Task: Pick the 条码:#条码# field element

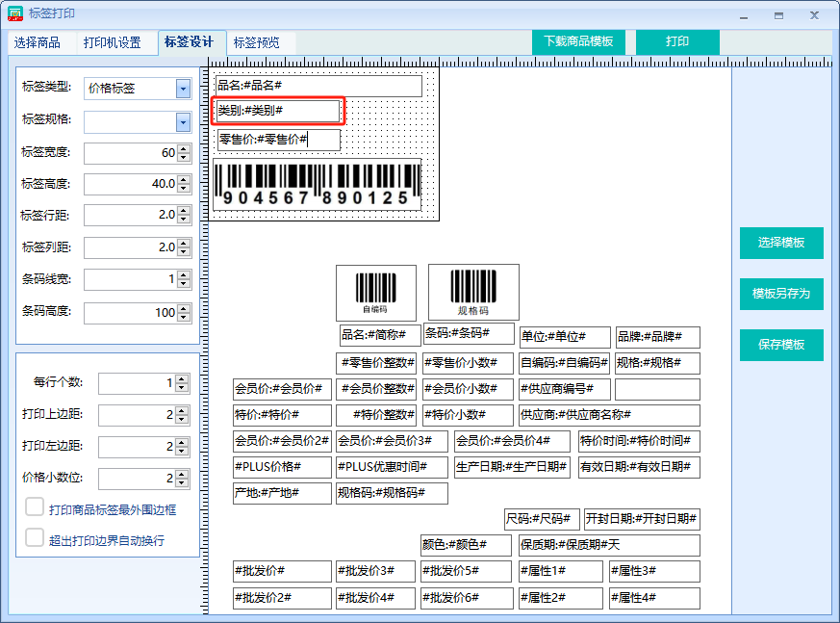Action: [x=469, y=333]
